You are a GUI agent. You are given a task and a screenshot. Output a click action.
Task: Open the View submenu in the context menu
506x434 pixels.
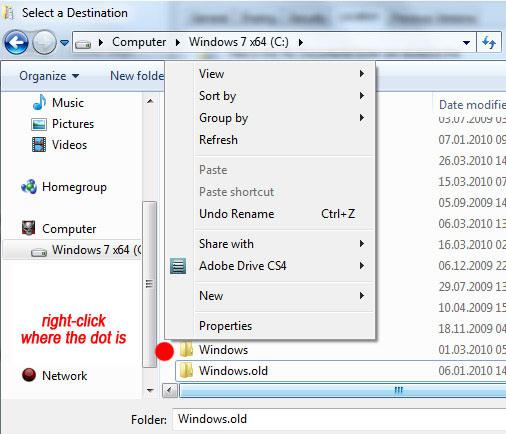pyautogui.click(x=271, y=74)
